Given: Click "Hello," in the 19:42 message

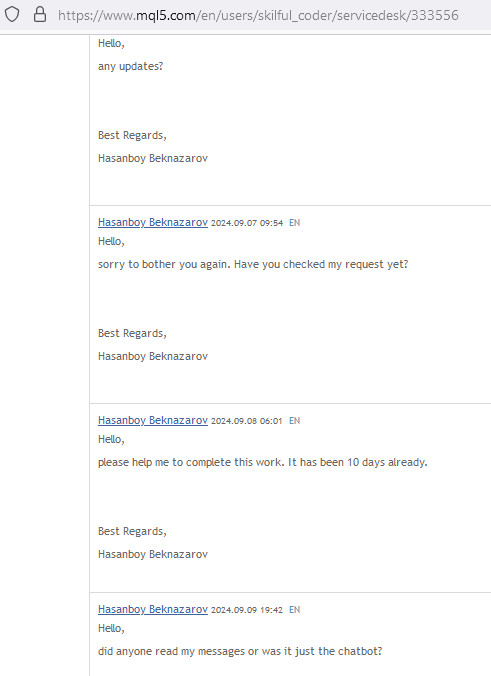Looking at the screenshot, I should tap(111, 628).
